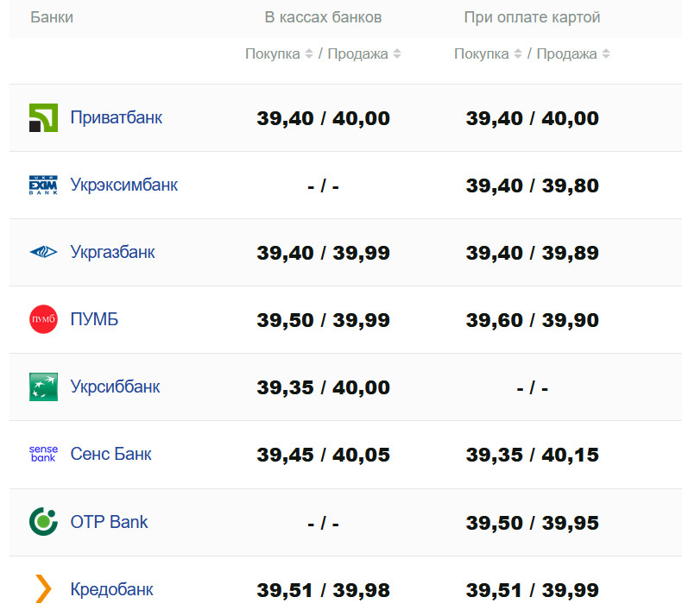Image resolution: width=682 pixels, height=616 pixels.
Task: Click the red ПУМБ logo icon
Action: [43, 319]
